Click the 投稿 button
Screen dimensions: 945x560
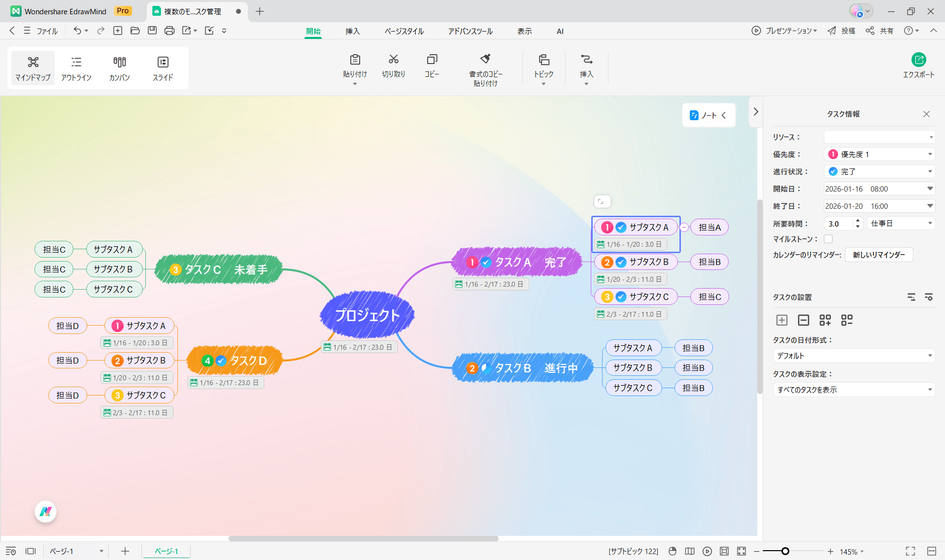coord(842,31)
